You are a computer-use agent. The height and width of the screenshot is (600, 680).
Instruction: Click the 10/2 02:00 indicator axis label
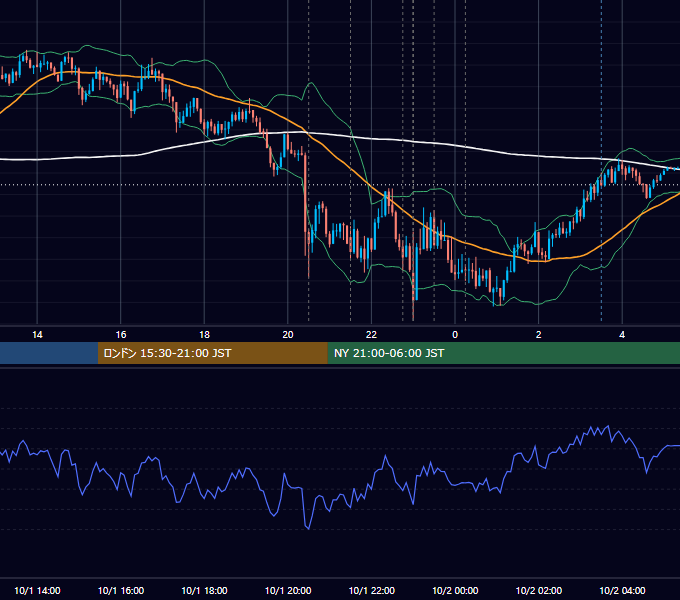[539, 590]
